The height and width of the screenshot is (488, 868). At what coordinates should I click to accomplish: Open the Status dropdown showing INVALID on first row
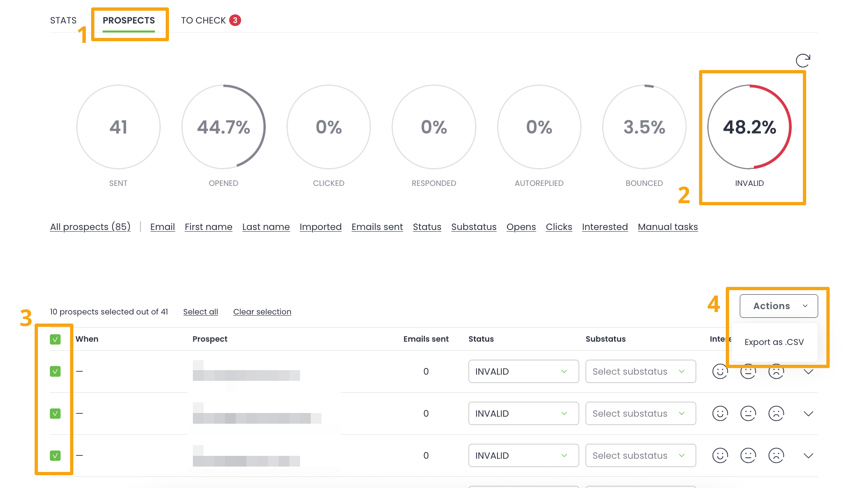[x=523, y=371]
